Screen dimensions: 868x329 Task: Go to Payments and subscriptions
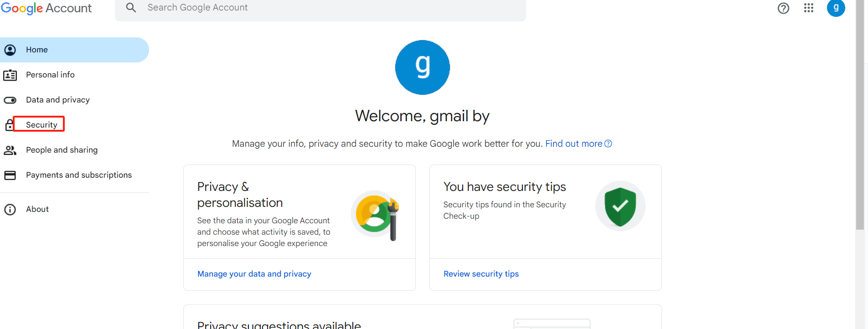[79, 175]
